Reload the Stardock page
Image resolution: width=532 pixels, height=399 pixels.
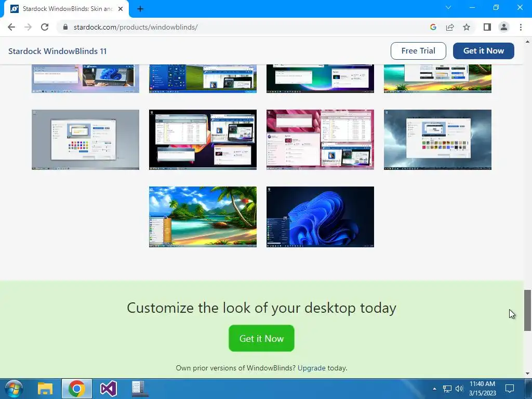45,27
